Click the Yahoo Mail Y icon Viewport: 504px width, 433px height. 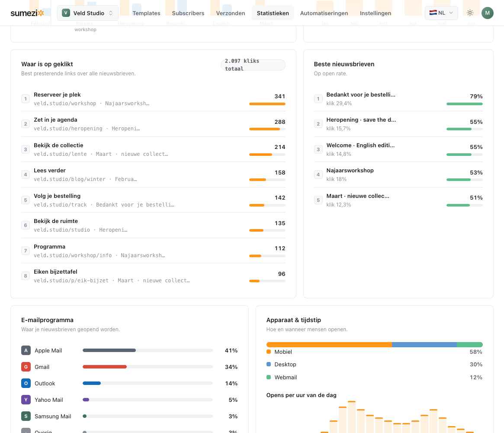click(x=26, y=400)
